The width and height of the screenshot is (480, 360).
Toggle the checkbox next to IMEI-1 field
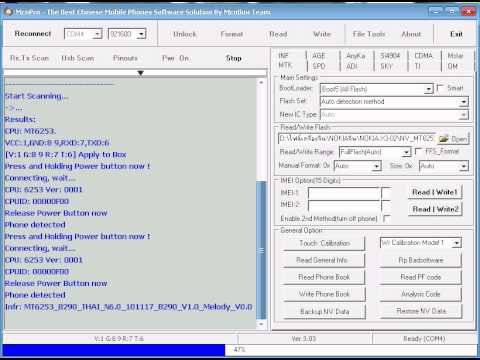[x=386, y=193]
